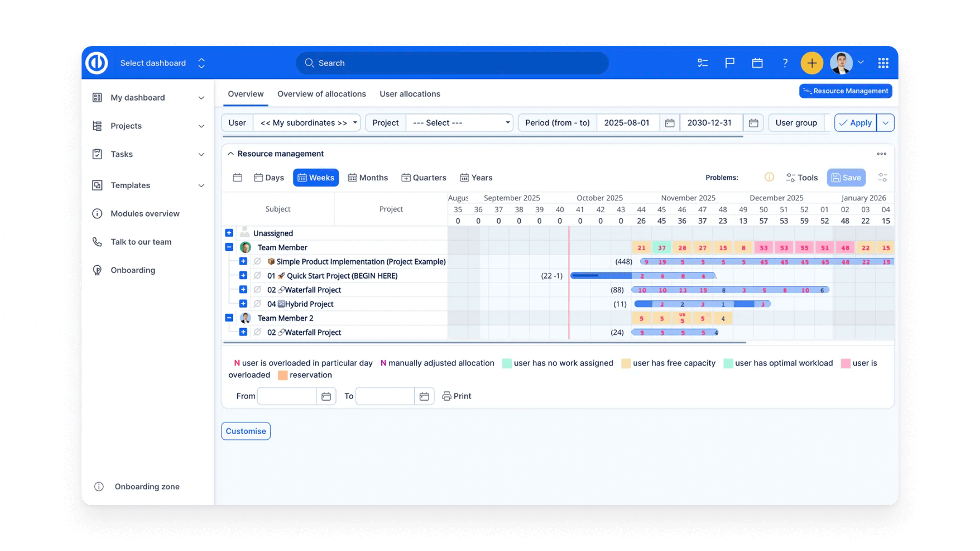Click the chart settings sliders icon beside Save

click(x=883, y=177)
